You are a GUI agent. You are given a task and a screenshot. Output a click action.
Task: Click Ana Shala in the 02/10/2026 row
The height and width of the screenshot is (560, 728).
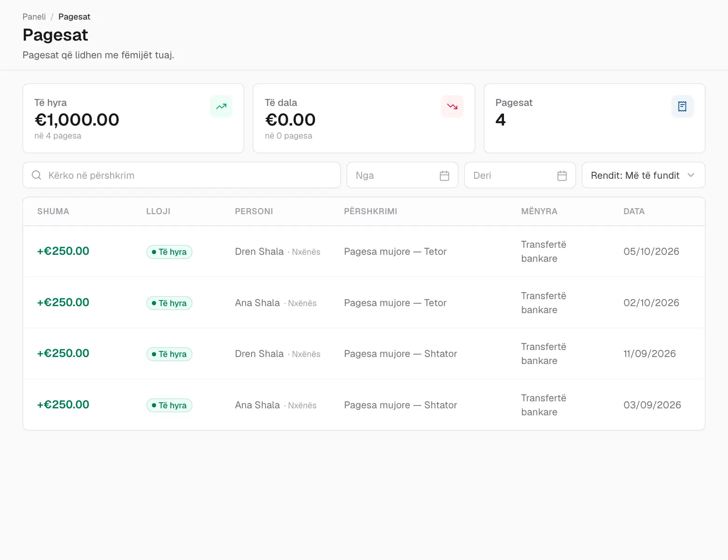coord(258,303)
